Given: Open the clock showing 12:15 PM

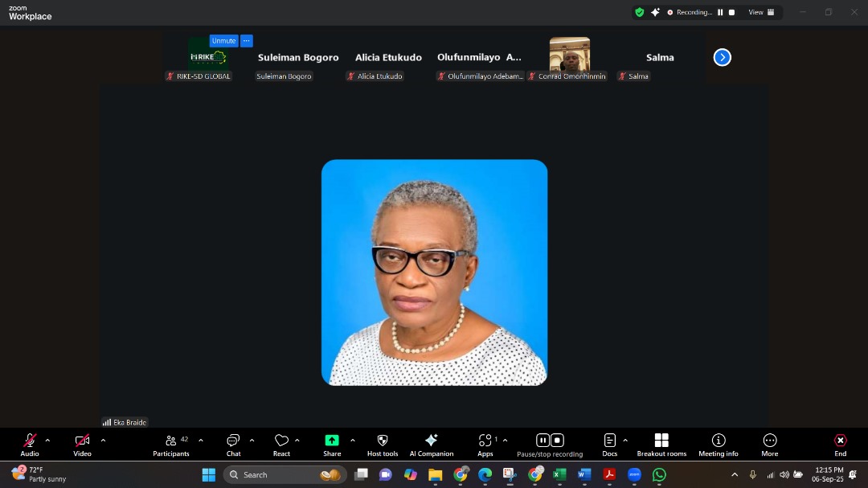Looking at the screenshot, I should (828, 474).
